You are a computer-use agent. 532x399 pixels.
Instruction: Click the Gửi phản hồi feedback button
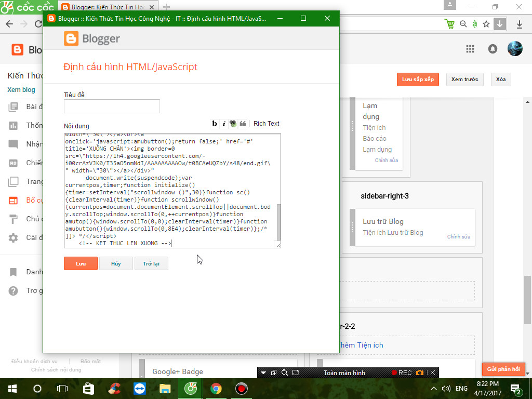503,369
